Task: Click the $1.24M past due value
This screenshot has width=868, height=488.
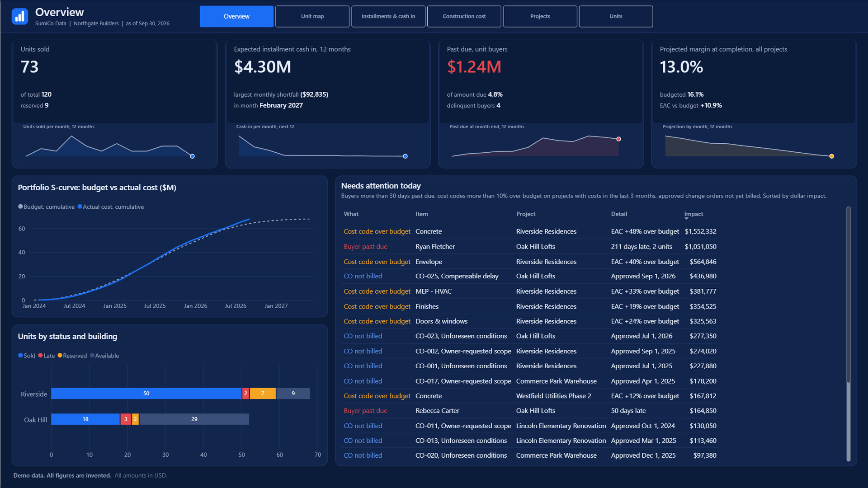Action: [474, 67]
